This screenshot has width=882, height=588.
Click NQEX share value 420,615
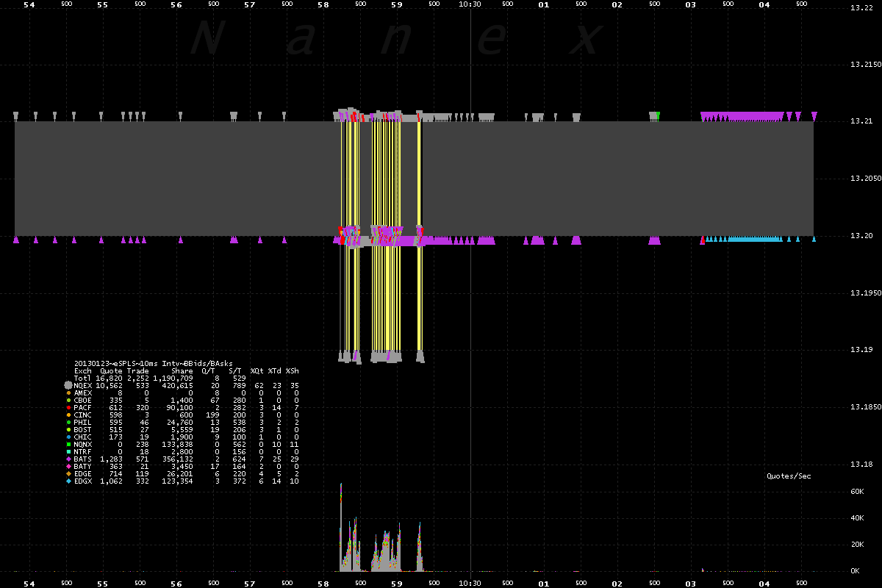pos(178,385)
